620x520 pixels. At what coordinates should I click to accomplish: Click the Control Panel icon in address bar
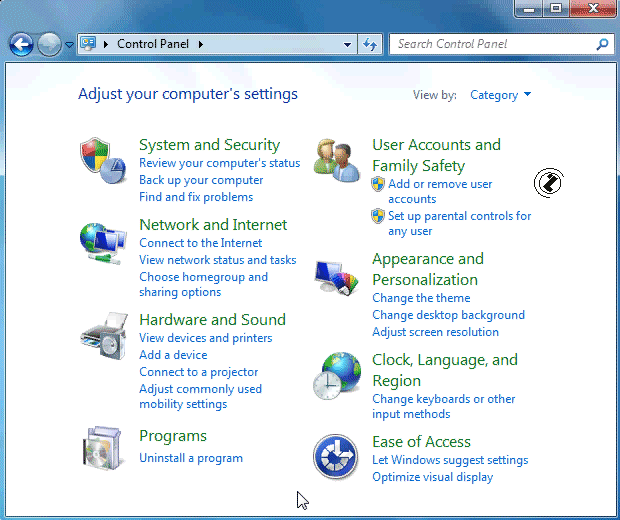click(88, 43)
